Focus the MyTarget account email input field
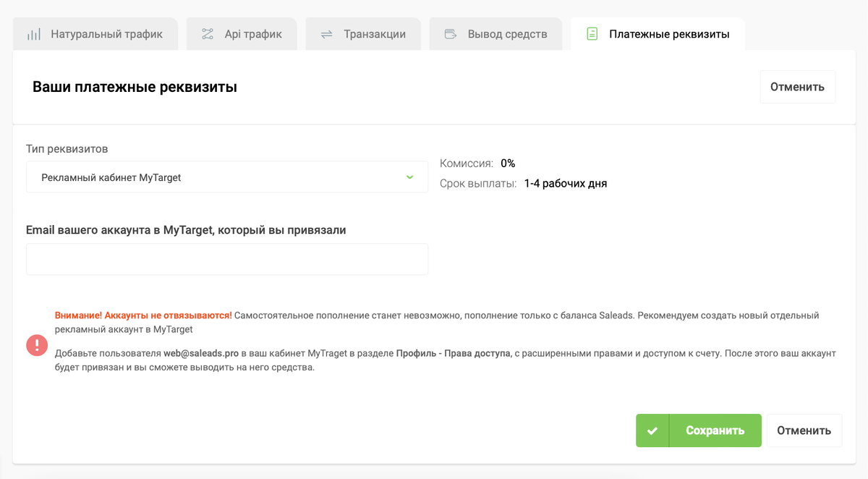 [x=227, y=259]
